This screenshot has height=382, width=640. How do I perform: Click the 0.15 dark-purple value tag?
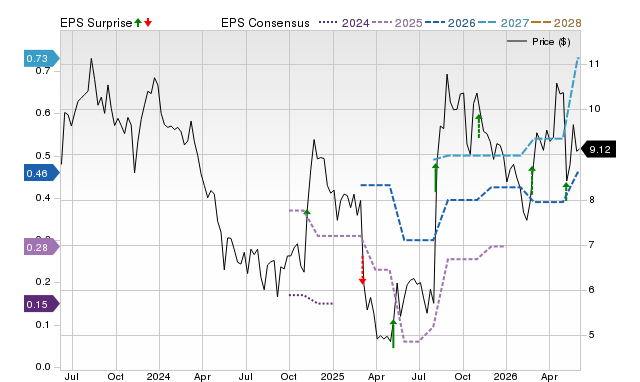[42, 304]
